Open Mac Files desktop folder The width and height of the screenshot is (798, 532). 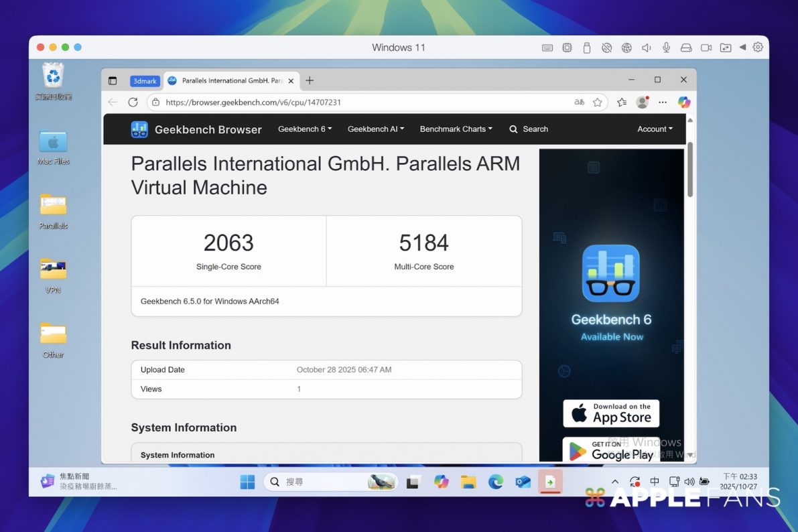pos(53,142)
